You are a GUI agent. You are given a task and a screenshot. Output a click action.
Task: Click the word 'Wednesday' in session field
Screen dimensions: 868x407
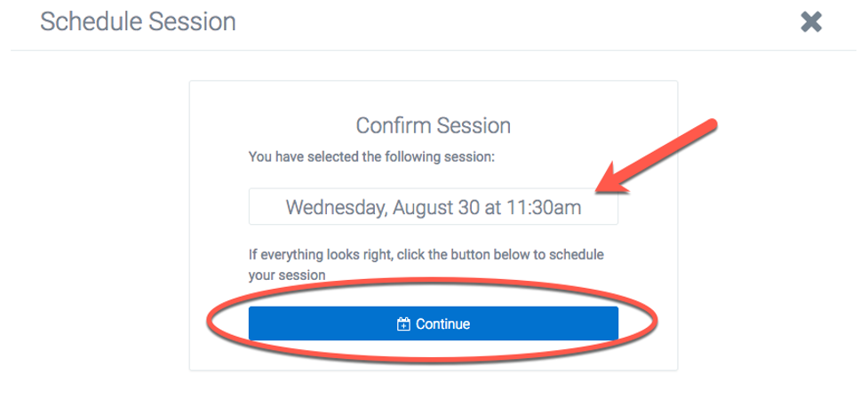pyautogui.click(x=334, y=207)
